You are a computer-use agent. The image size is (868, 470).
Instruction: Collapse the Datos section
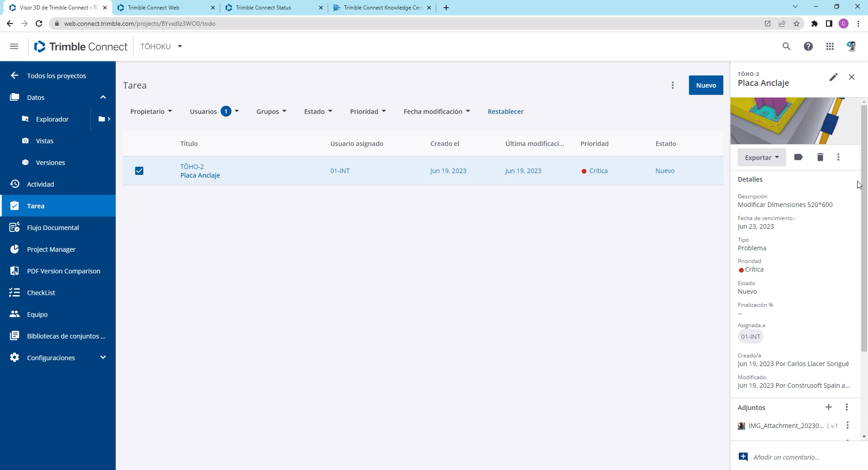(x=103, y=97)
